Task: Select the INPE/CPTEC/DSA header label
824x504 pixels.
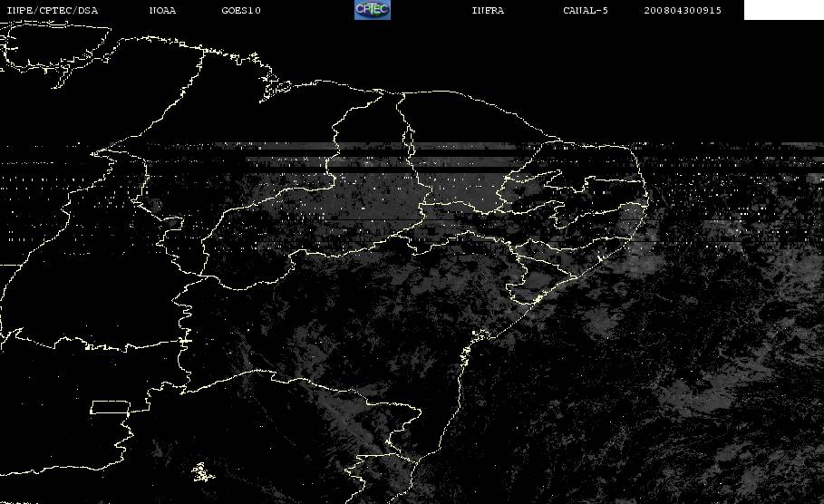Action: 52,11
